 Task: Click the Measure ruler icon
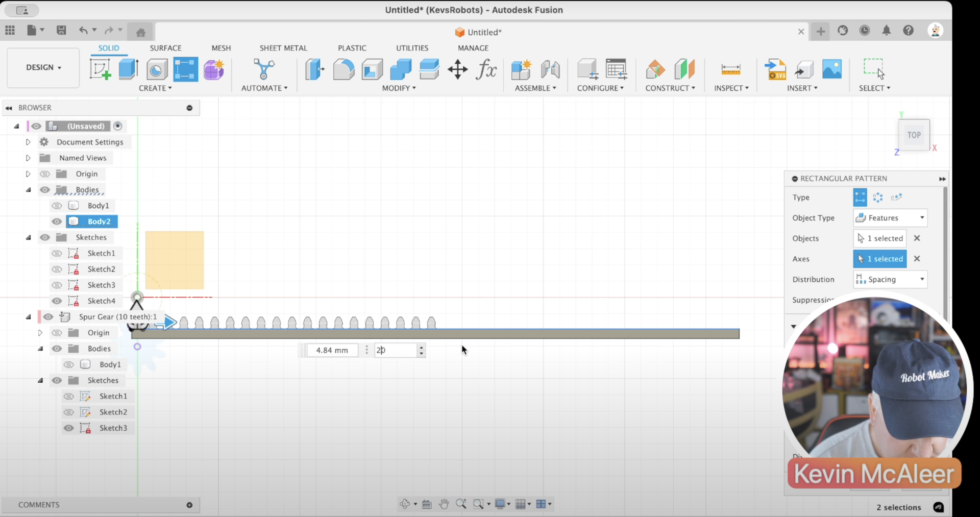731,69
